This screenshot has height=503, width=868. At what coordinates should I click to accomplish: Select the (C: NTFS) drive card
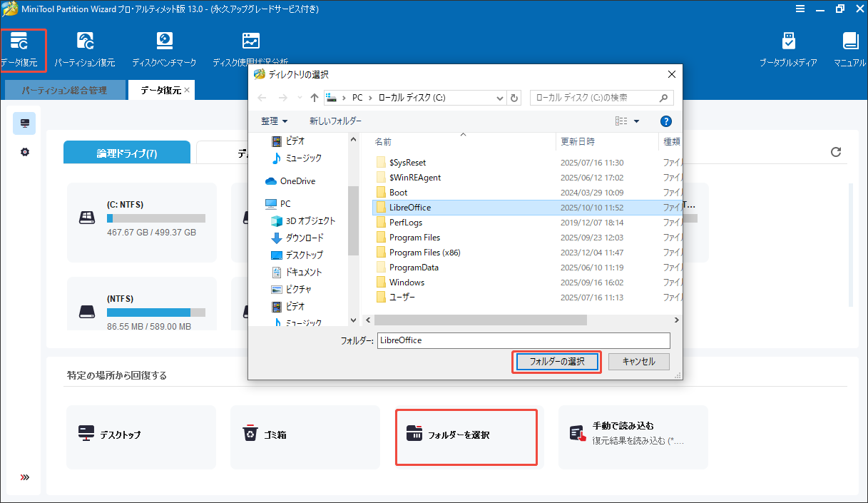(141, 223)
